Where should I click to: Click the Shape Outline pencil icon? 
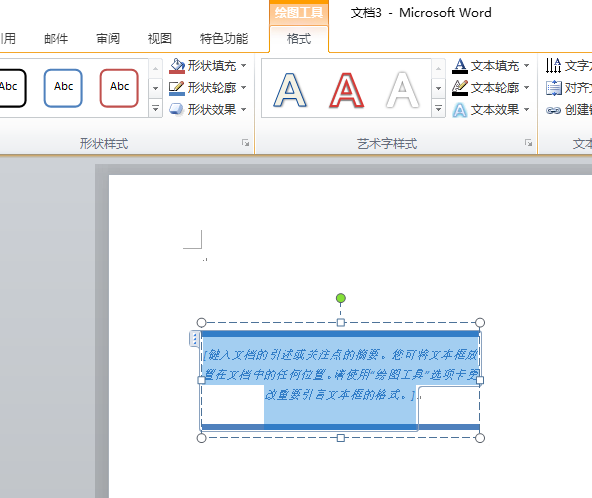[176, 88]
